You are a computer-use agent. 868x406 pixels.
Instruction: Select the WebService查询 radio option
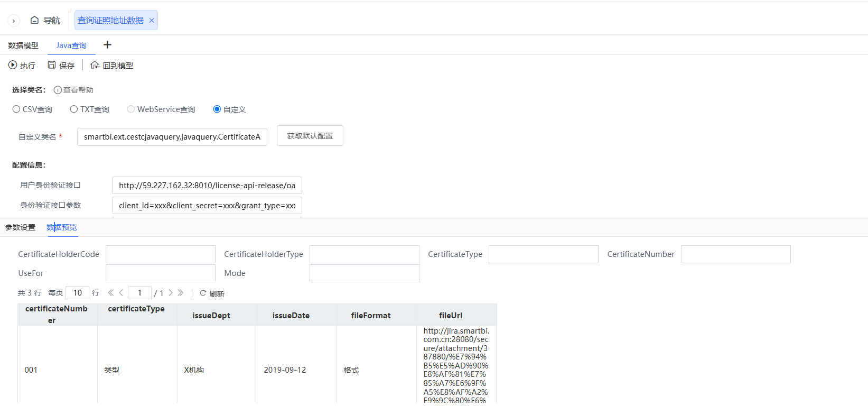pos(131,109)
